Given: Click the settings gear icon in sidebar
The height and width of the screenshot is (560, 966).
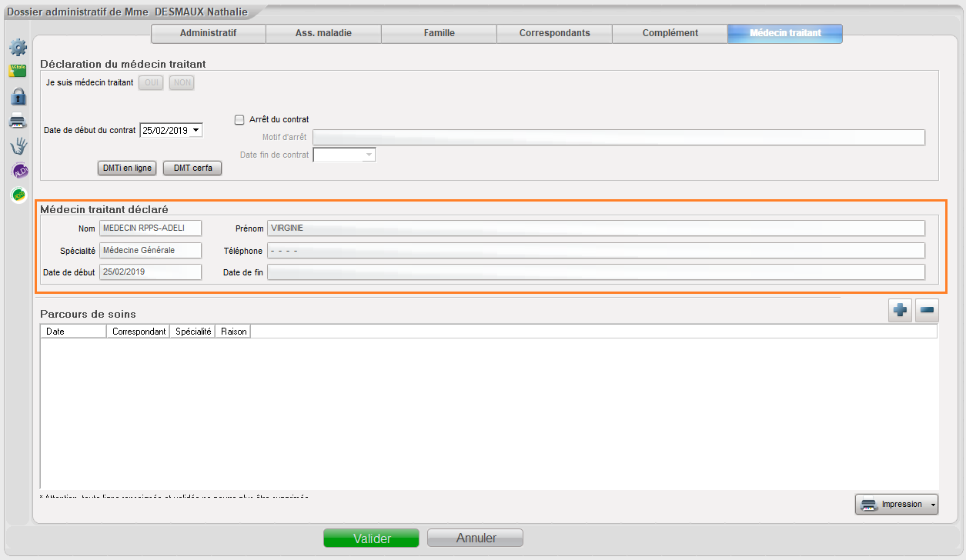Looking at the screenshot, I should tap(18, 48).
